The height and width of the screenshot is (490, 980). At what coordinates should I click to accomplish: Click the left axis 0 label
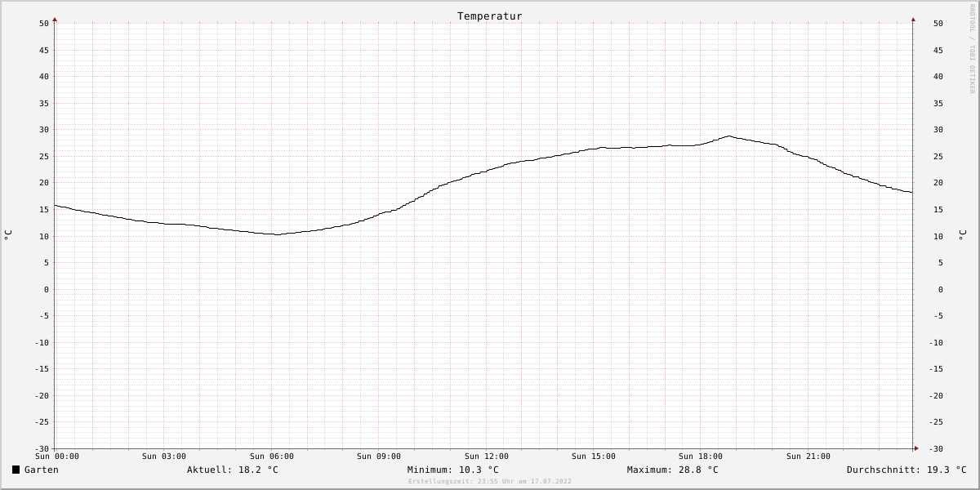(47, 290)
